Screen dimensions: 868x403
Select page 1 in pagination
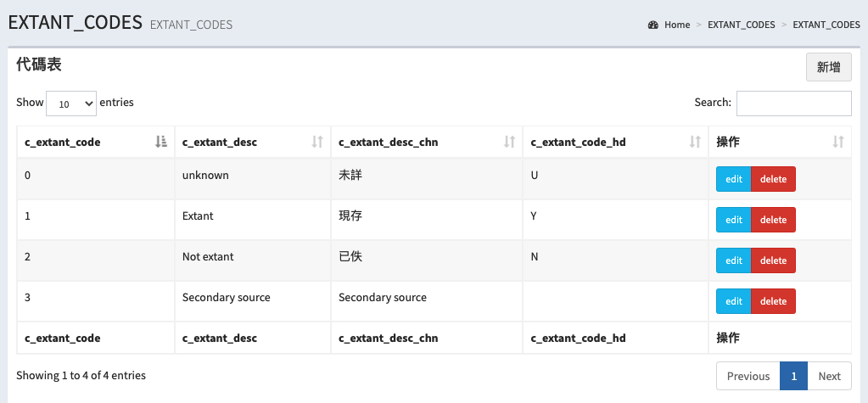793,376
